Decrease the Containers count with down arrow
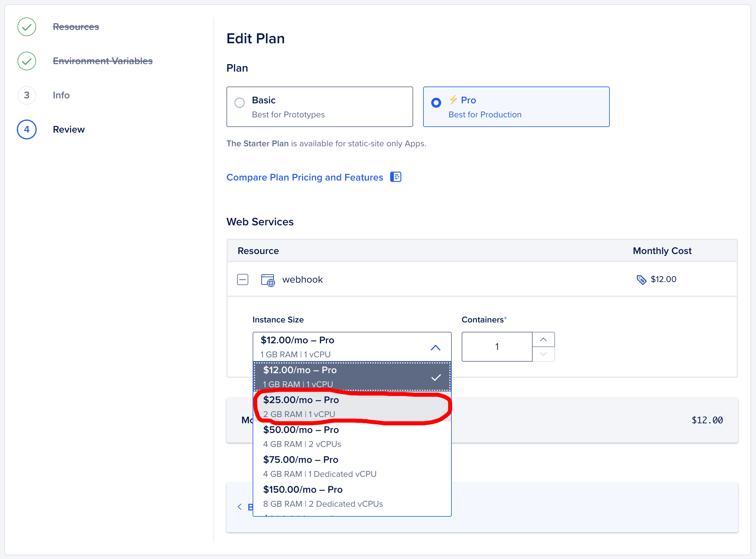The image size is (756, 559). tap(543, 354)
